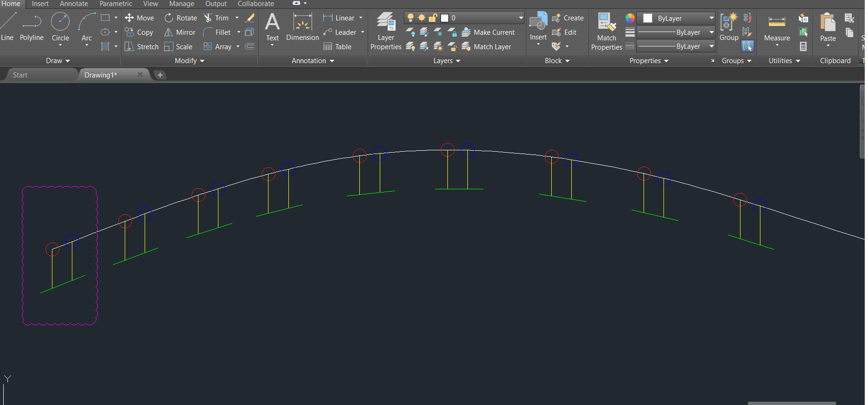
Task: Click the object color wheel swatch
Action: [630, 18]
